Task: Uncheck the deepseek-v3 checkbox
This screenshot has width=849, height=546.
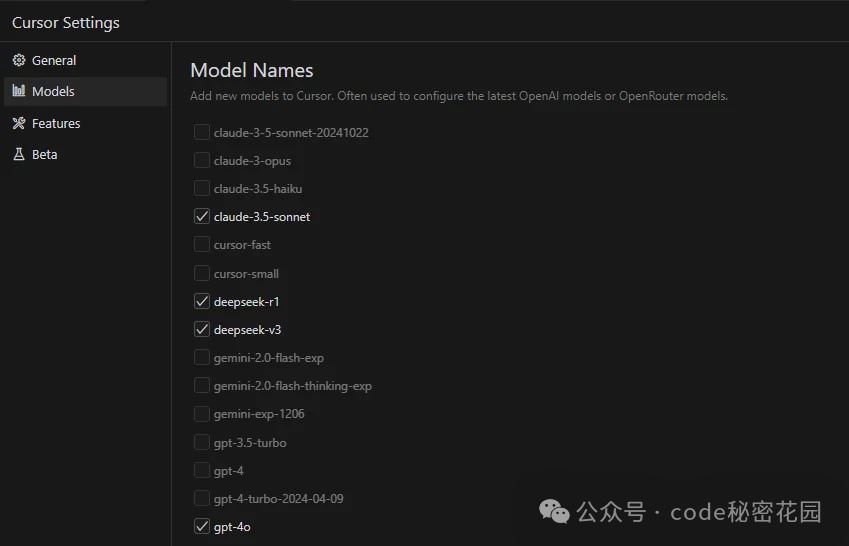Action: 202,329
